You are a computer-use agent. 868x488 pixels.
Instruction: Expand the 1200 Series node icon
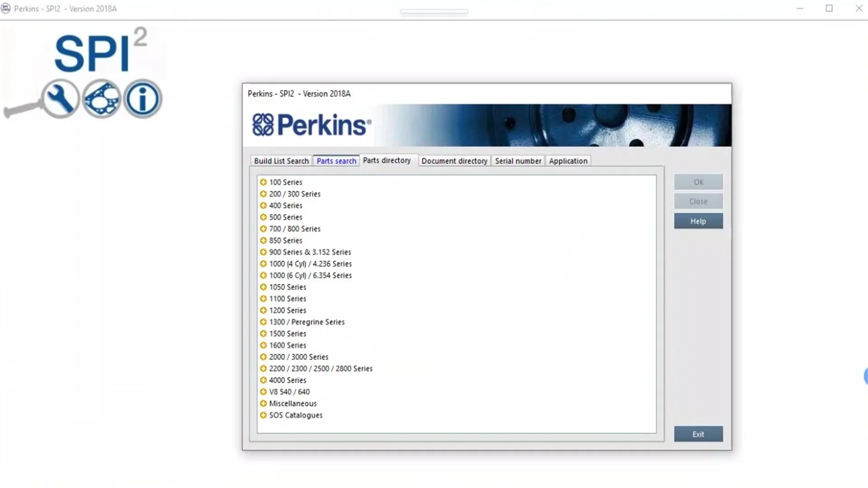[263, 310]
